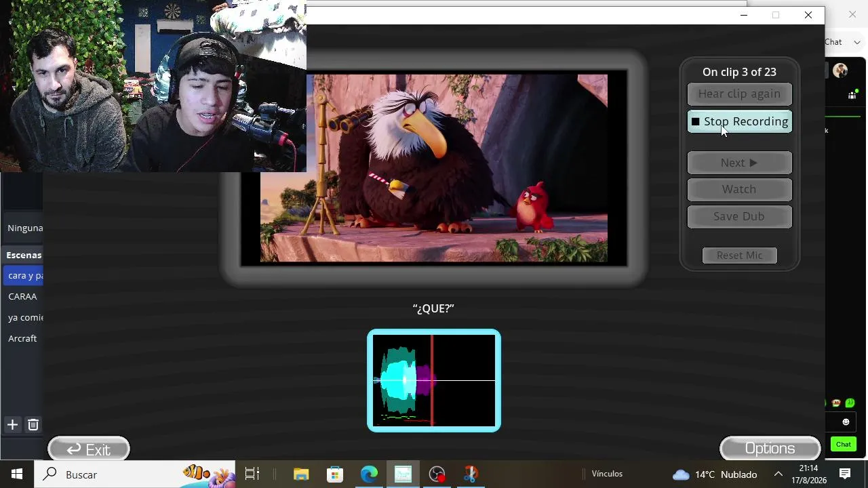The image size is (868, 488).
Task: Delete the scene using the trash icon
Action: 33,425
